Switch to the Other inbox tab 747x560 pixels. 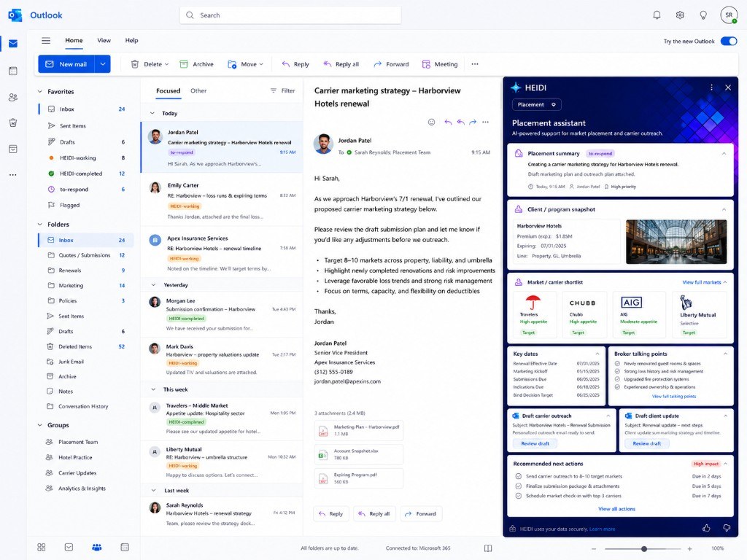pyautogui.click(x=198, y=91)
